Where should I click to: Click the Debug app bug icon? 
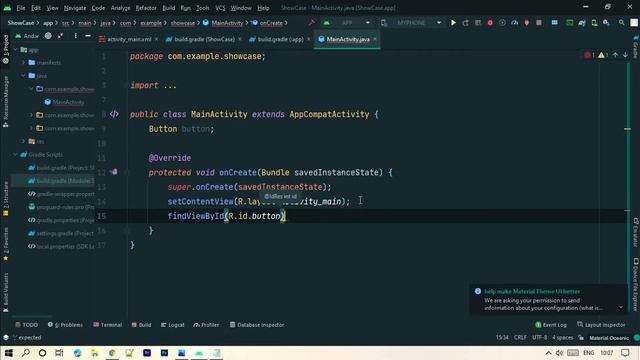point(490,23)
